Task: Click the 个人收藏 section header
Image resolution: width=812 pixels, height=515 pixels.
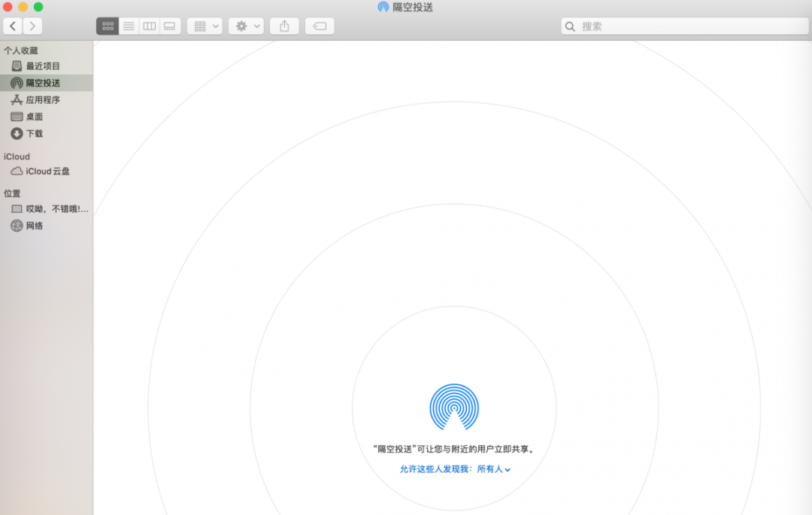Action: [x=21, y=50]
